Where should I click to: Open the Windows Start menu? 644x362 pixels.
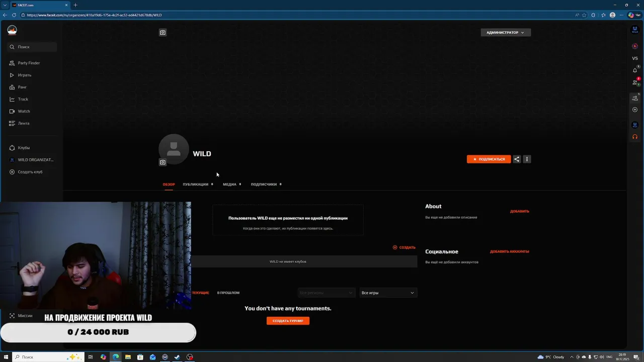point(6,357)
